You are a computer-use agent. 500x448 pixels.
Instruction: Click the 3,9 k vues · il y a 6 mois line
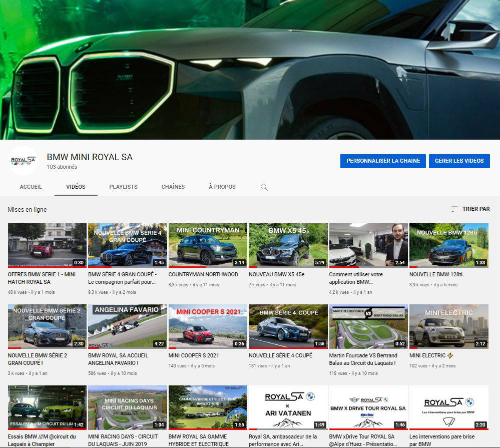point(433,285)
